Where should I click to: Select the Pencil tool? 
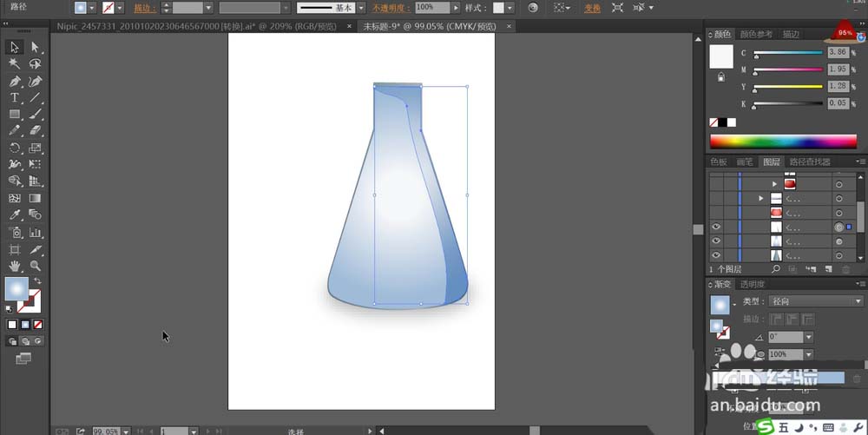(x=15, y=131)
